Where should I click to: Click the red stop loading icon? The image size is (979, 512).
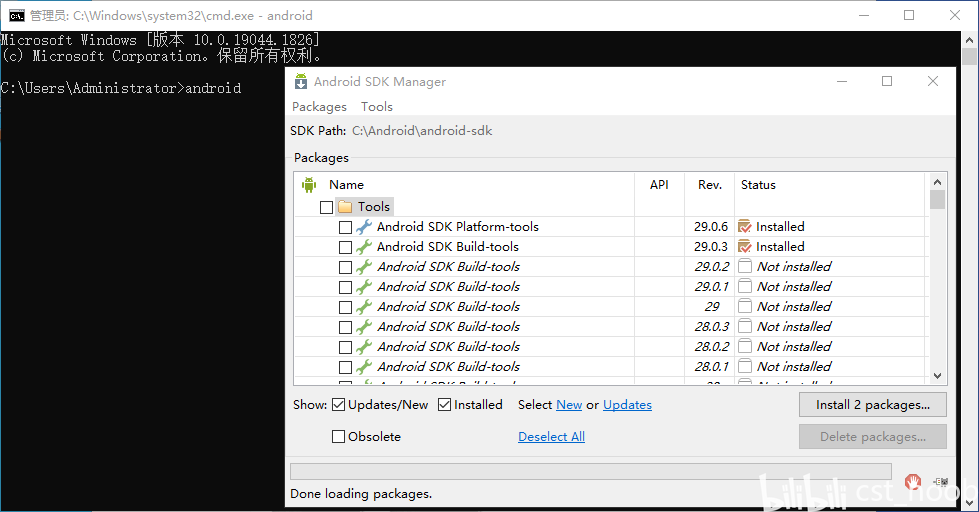(x=913, y=481)
